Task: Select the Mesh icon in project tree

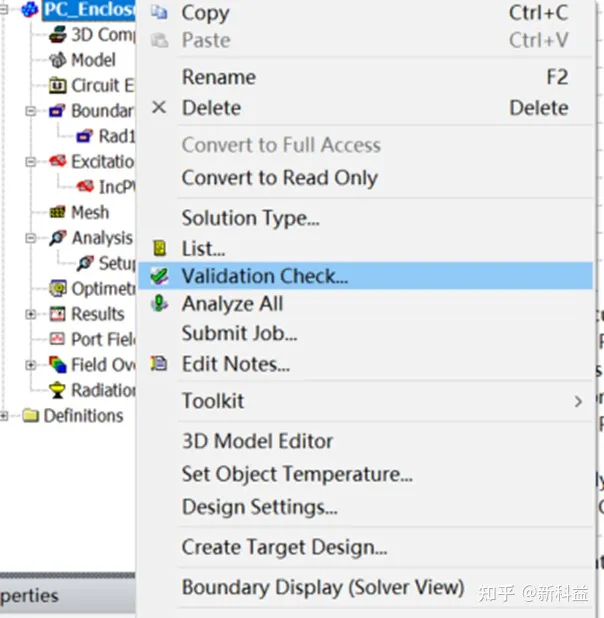Action: (58, 212)
